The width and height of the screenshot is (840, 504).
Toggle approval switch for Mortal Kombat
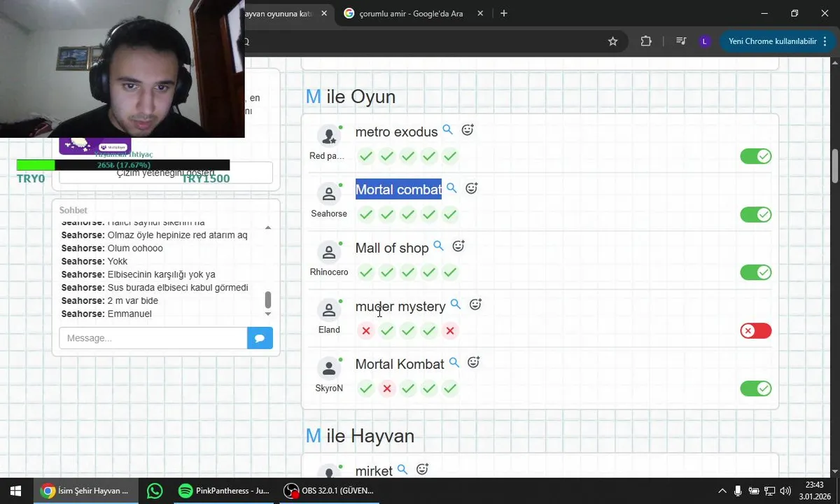pos(755,388)
